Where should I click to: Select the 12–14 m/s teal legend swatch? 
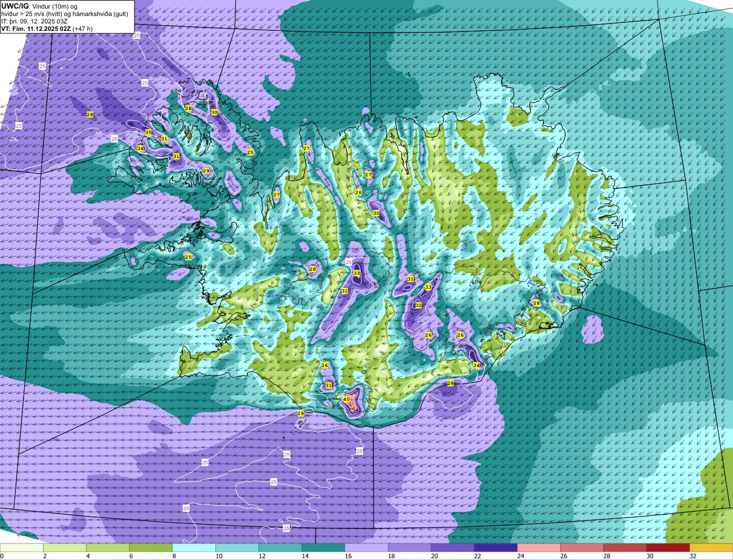[x=281, y=548]
